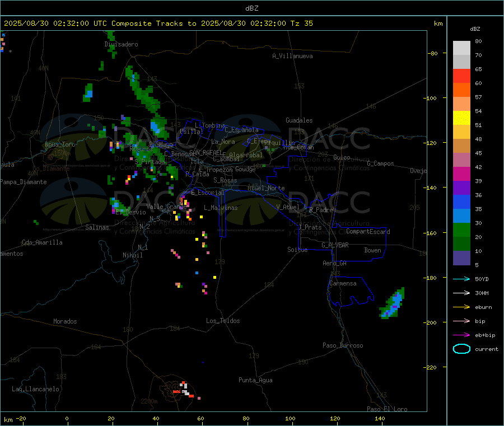The width and height of the screenshot is (504, 426).
Task: Click the cyan current ellipse icon
Action: coord(461,349)
